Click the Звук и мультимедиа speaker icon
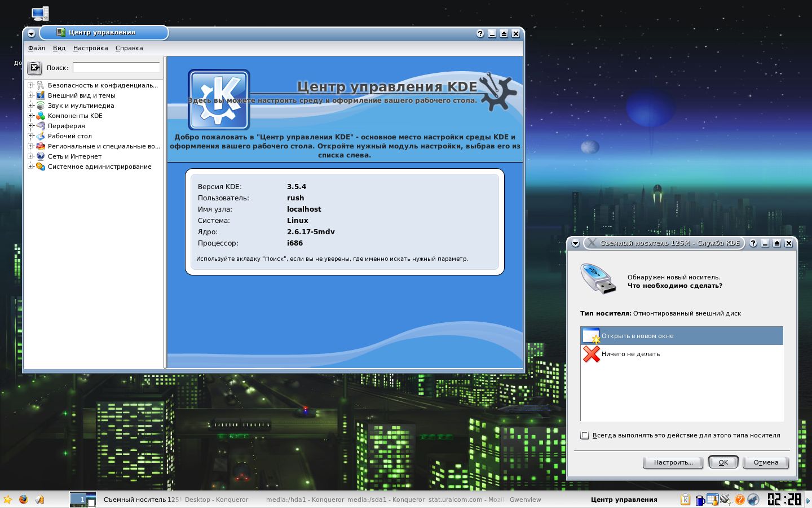This screenshot has width=812, height=508. pos(41,106)
